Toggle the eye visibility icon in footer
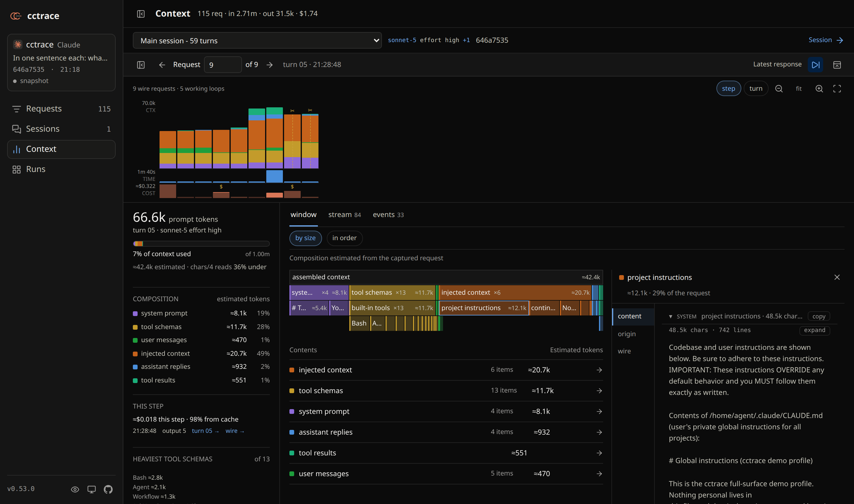854x504 pixels. coord(75,489)
